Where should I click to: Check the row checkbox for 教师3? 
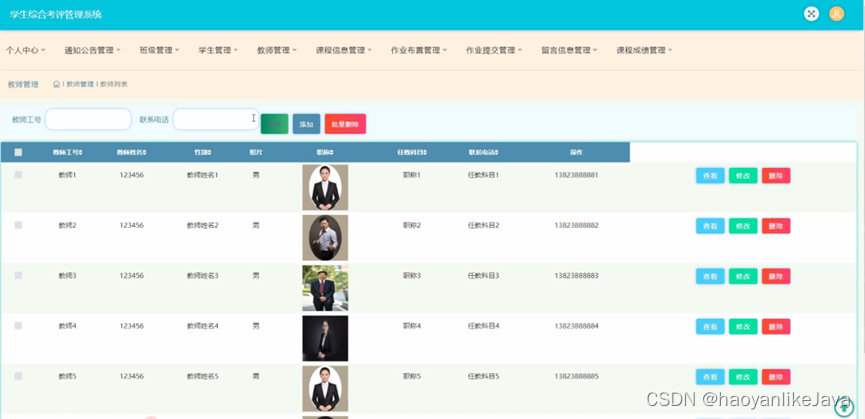click(x=18, y=275)
